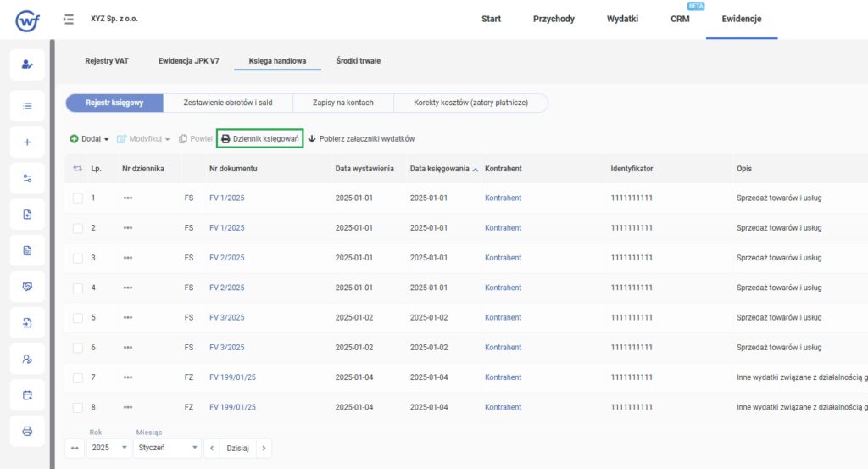Open document link FV 199/01/25 in row 7
The height and width of the screenshot is (469, 868).
point(232,377)
